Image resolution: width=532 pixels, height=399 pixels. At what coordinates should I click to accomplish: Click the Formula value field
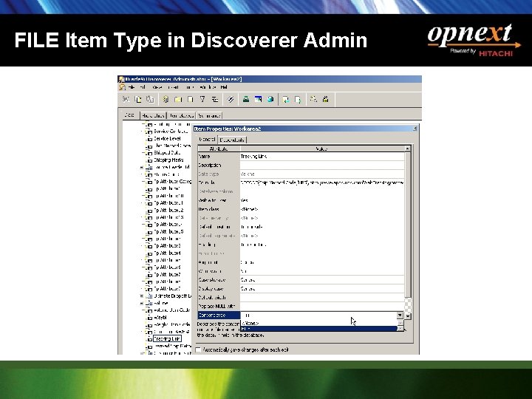tap(322, 183)
